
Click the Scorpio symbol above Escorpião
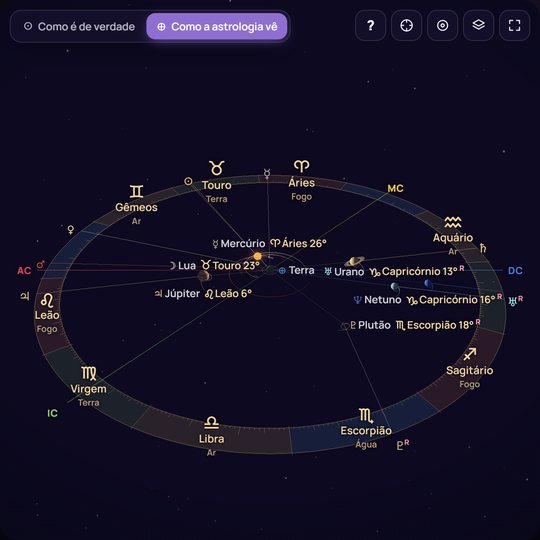click(366, 416)
